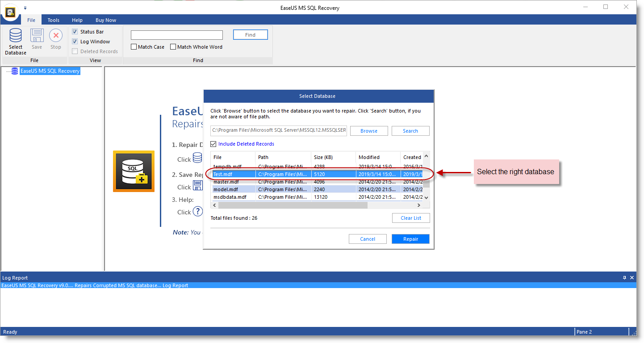Enable the Match Whole Word checkbox
The width and height of the screenshot is (644, 343).
(x=173, y=47)
